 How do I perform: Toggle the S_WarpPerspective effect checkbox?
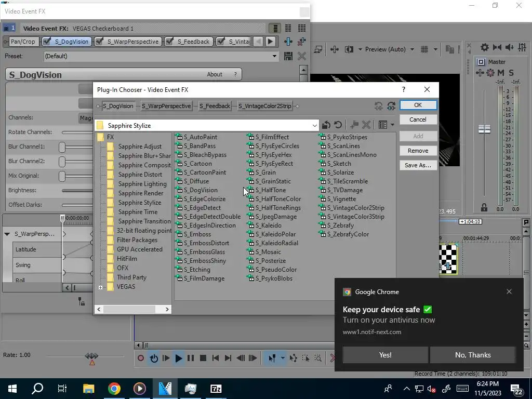click(x=99, y=42)
